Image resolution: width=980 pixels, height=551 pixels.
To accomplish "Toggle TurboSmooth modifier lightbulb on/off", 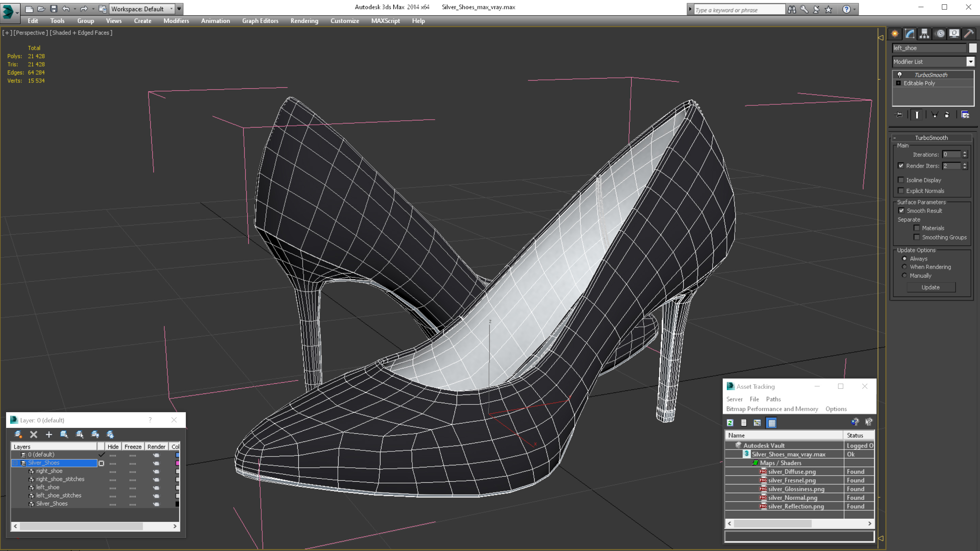I will click(899, 74).
